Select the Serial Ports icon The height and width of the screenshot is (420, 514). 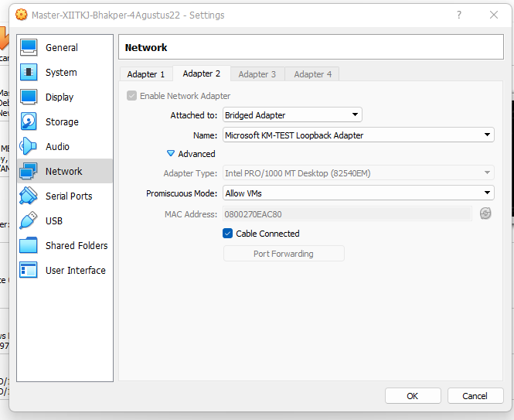tap(29, 196)
